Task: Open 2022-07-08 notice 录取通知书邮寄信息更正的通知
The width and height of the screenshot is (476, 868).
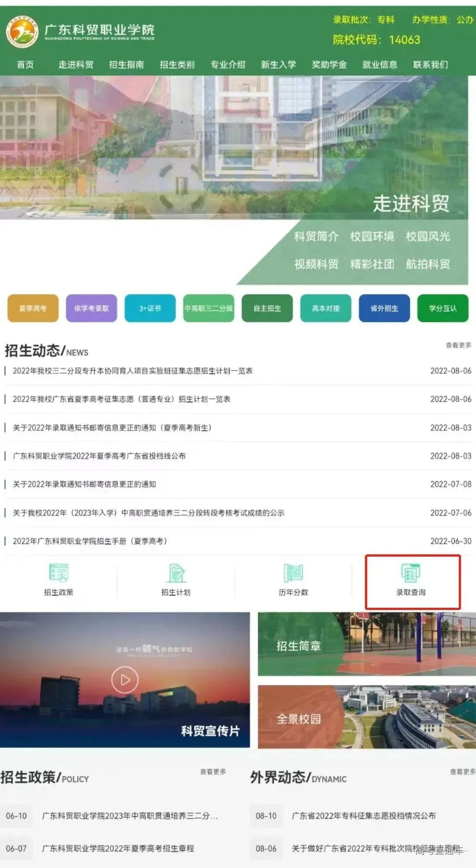Action: click(x=84, y=484)
